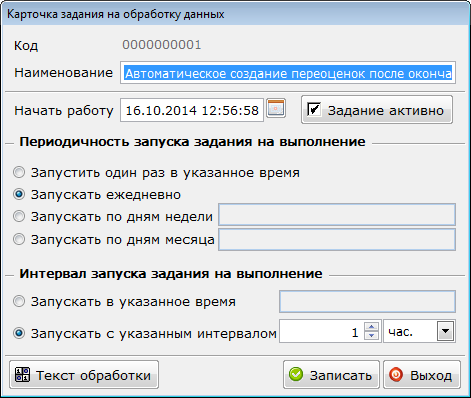Click the 'Наименование' text field
Screen dimensions: 471x398
288,73
